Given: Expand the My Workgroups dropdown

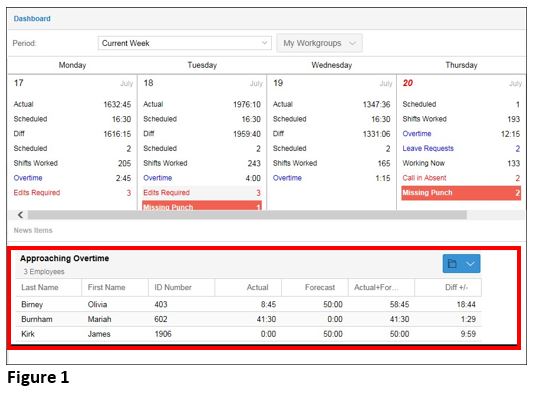Looking at the screenshot, I should [319, 43].
